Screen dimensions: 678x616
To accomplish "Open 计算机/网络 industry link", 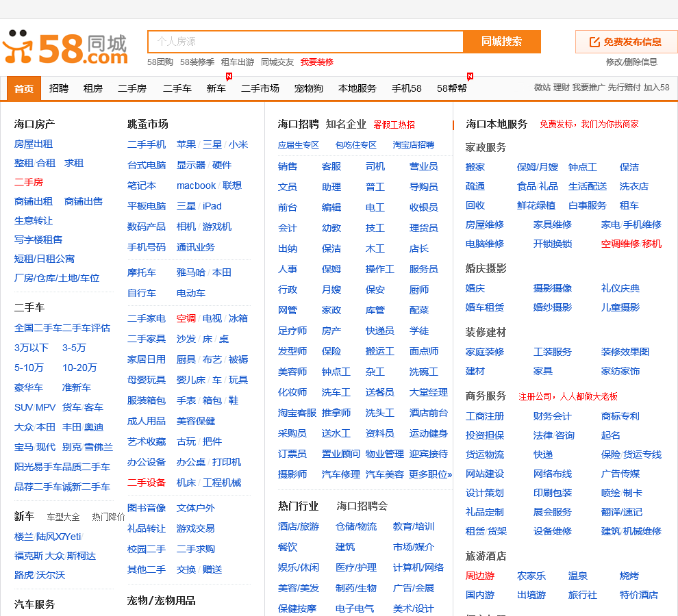I will [418, 567].
